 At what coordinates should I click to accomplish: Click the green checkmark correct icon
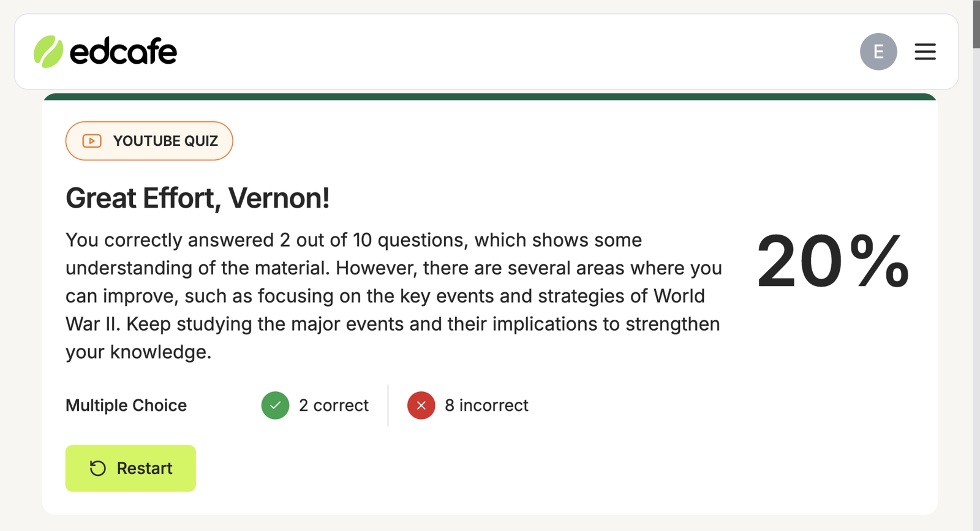(x=275, y=405)
